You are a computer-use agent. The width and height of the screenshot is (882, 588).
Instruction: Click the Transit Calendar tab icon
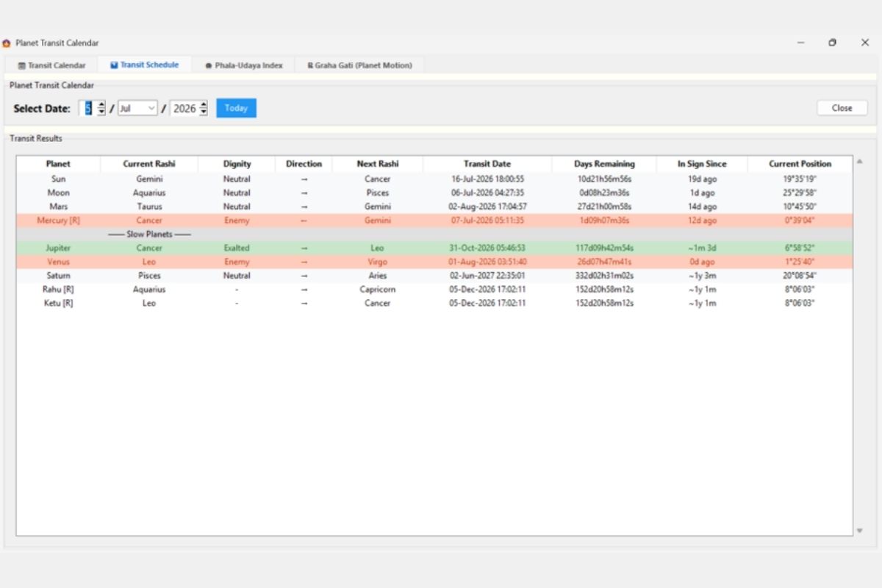coord(21,65)
